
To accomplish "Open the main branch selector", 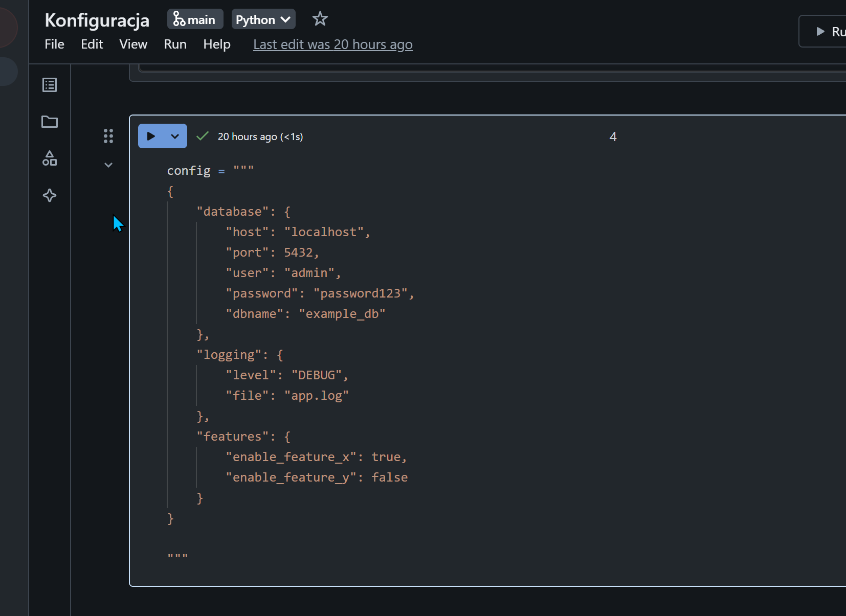I will pyautogui.click(x=195, y=19).
